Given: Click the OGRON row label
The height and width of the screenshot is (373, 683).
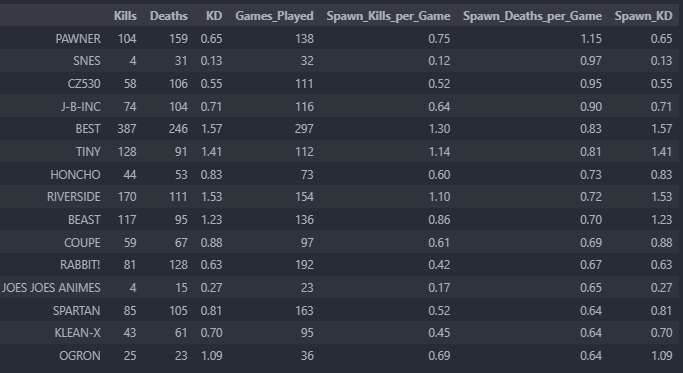Looking at the screenshot, I should click(x=80, y=356).
